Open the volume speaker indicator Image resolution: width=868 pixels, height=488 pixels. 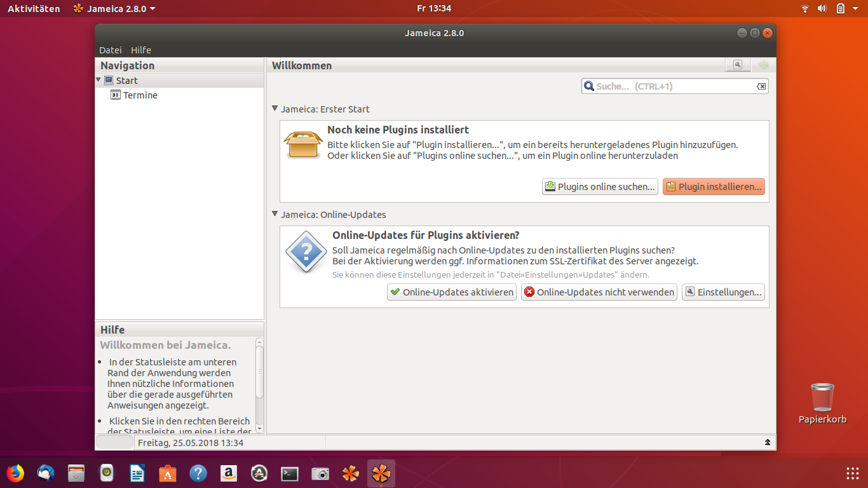click(x=822, y=8)
